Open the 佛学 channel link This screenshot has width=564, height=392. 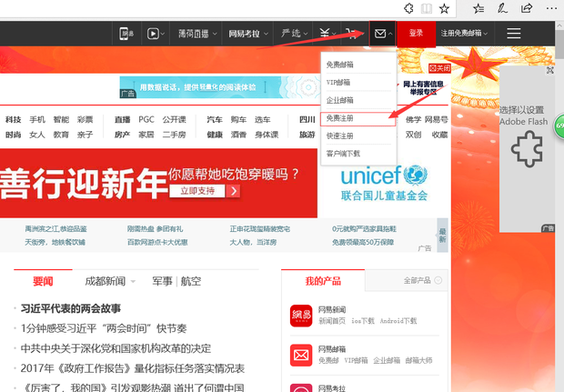pyautogui.click(x=413, y=120)
